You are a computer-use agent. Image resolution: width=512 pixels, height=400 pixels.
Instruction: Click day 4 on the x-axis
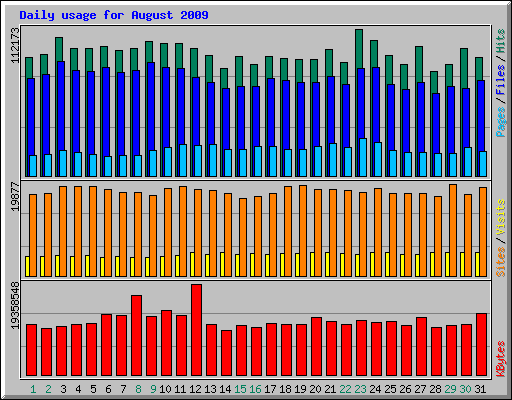click(x=78, y=389)
